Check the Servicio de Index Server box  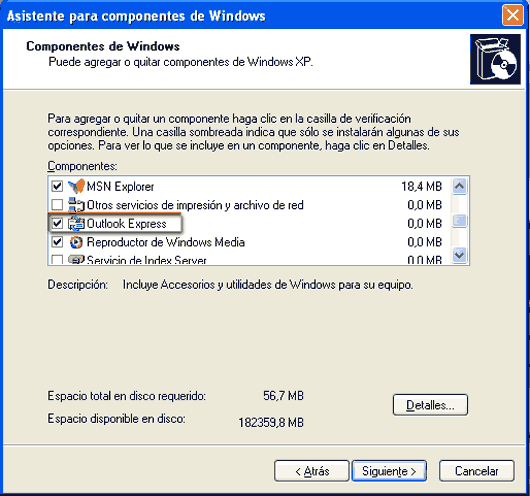[x=57, y=260]
